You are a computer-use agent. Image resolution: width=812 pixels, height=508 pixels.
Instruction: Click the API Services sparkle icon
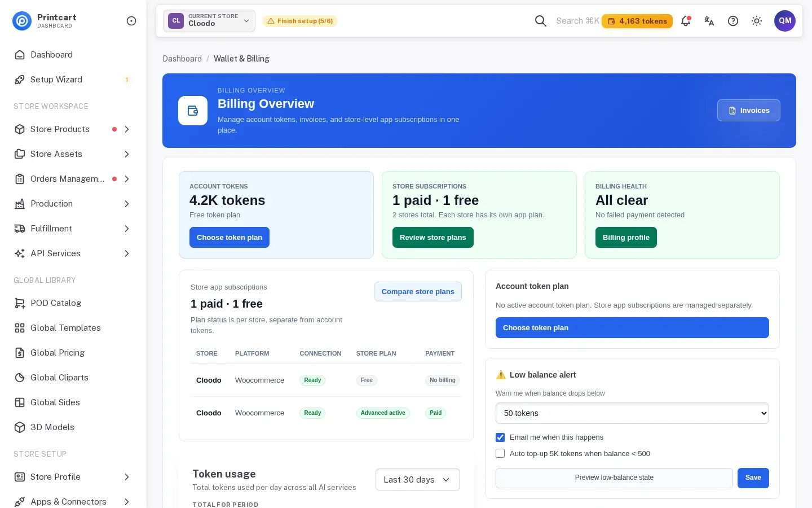click(20, 253)
